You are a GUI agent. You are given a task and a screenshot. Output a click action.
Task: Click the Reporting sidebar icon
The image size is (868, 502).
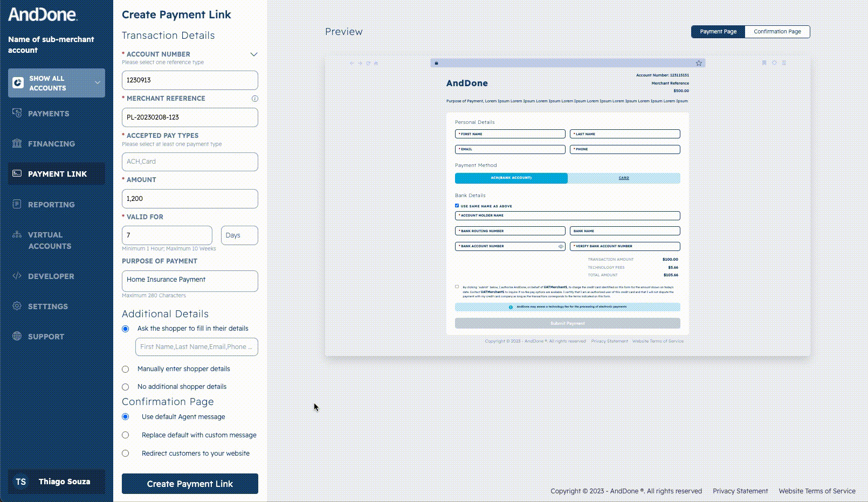point(17,204)
